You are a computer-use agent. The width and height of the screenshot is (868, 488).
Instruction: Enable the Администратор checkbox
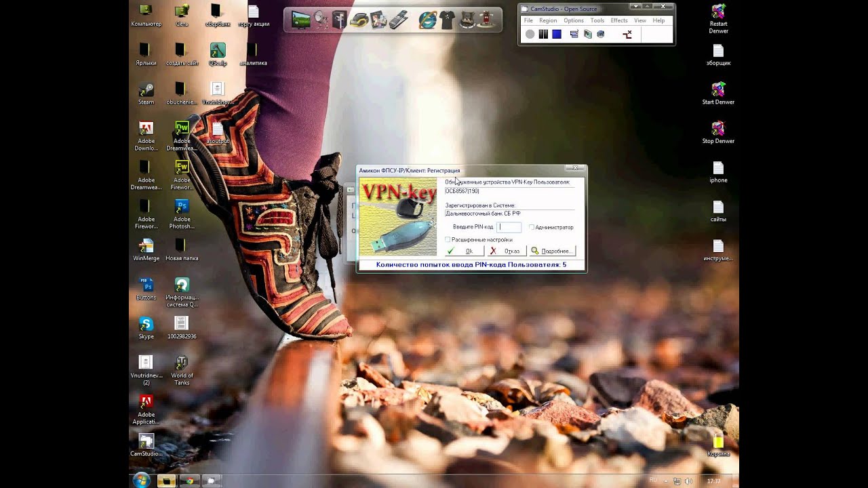click(x=532, y=227)
